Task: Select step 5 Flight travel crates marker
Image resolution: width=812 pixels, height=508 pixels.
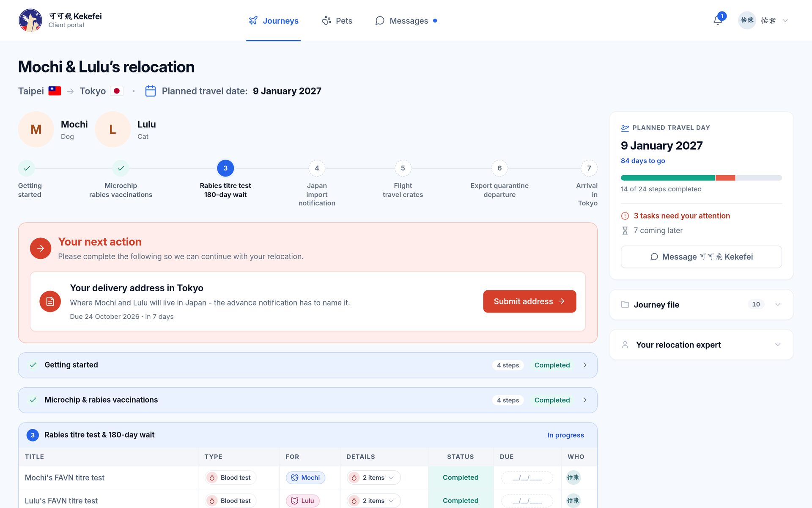Action: click(403, 168)
